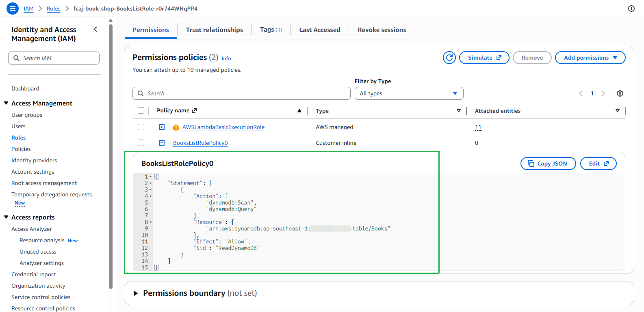Open the table preferences gear
644x312 pixels.
pos(620,93)
